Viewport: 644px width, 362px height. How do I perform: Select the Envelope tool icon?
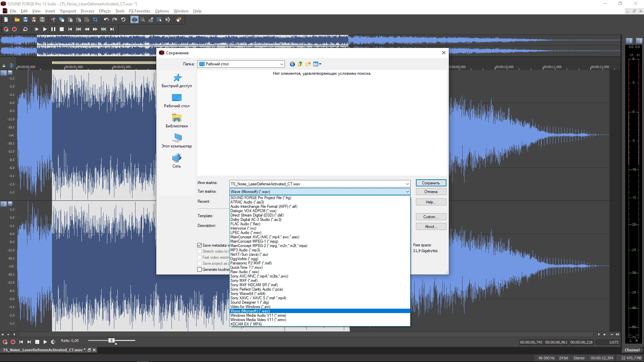point(168,20)
